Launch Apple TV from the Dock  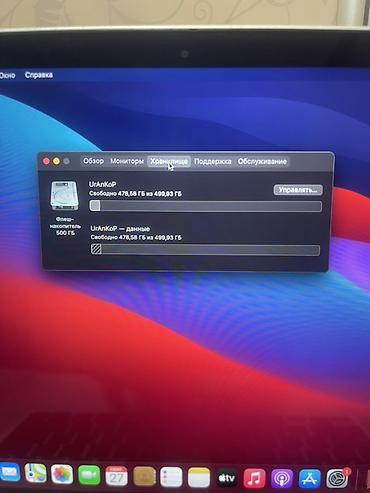coord(227,478)
